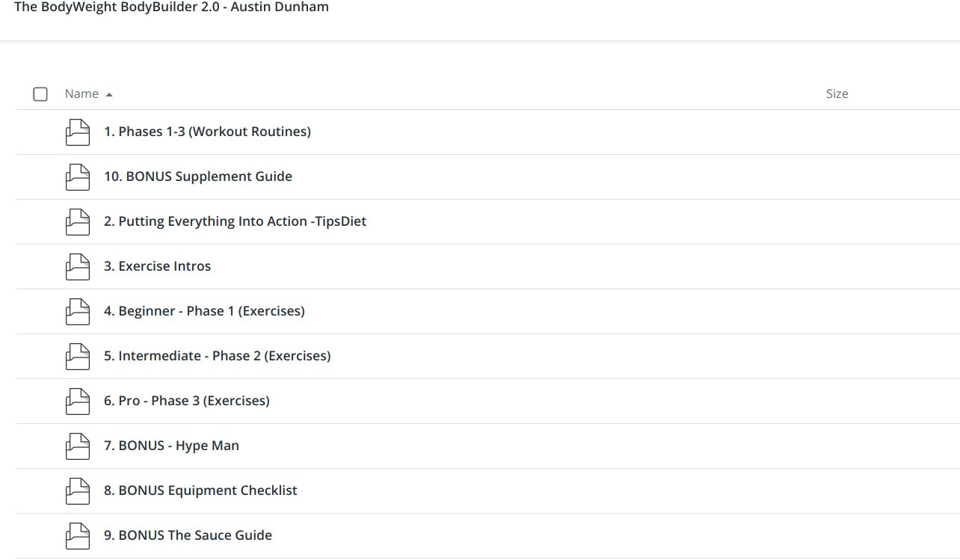Image resolution: width=960 pixels, height=560 pixels.
Task: Open "1. Phases 1-3 (Workout Routines)"
Action: pos(207,132)
